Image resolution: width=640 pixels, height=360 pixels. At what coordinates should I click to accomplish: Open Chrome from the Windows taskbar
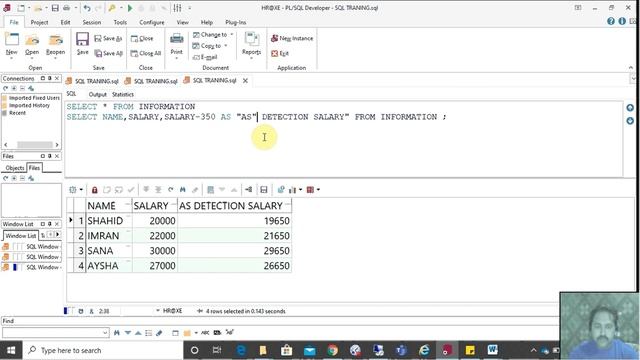[332, 350]
